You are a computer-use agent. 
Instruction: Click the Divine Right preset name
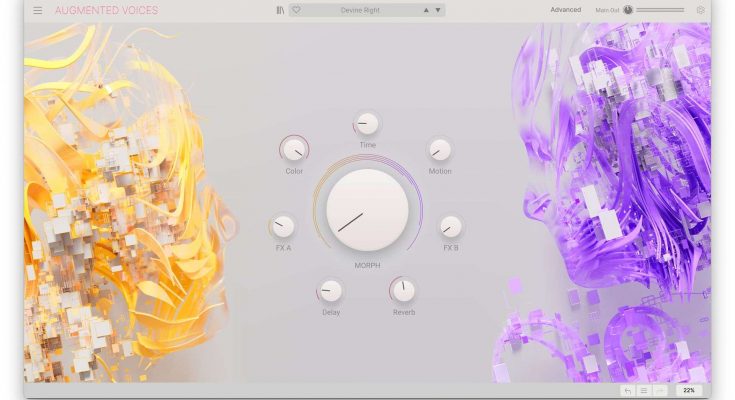coord(358,11)
